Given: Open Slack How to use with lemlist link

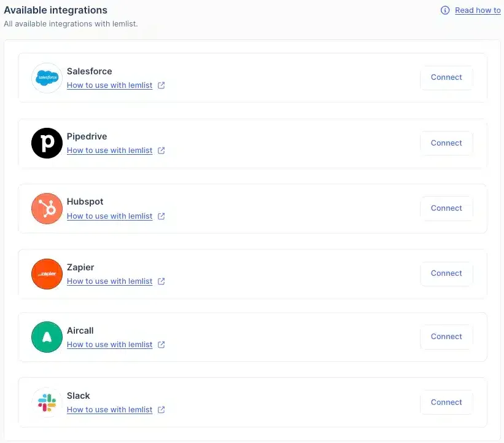Looking at the screenshot, I should [110, 410].
